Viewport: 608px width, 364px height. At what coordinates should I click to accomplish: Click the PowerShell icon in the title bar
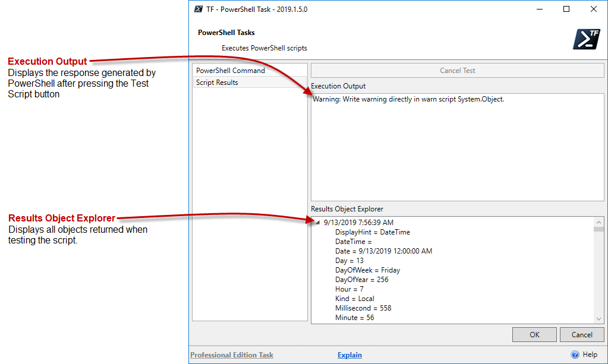pyautogui.click(x=199, y=9)
